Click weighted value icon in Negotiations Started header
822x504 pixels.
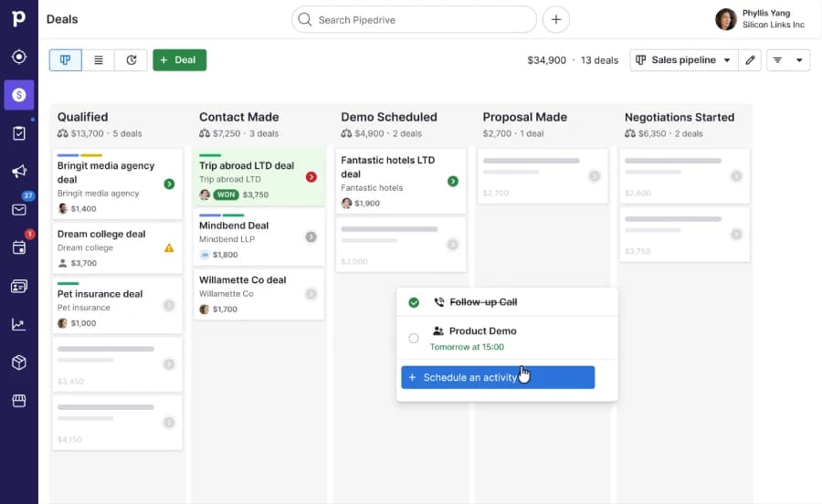[630, 133]
